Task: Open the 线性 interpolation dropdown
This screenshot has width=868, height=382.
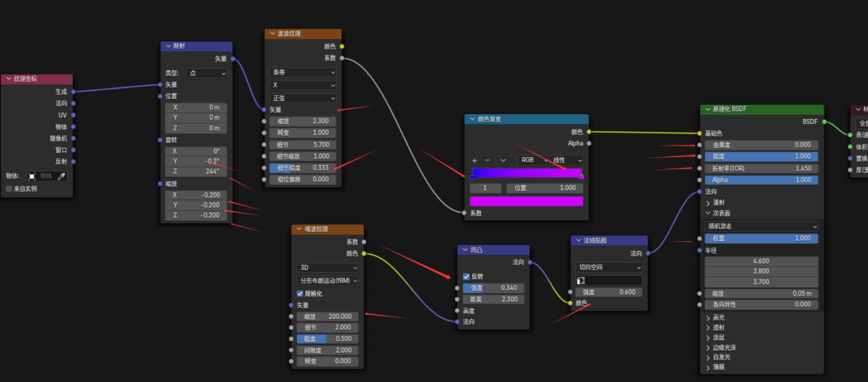Action: pyautogui.click(x=566, y=160)
